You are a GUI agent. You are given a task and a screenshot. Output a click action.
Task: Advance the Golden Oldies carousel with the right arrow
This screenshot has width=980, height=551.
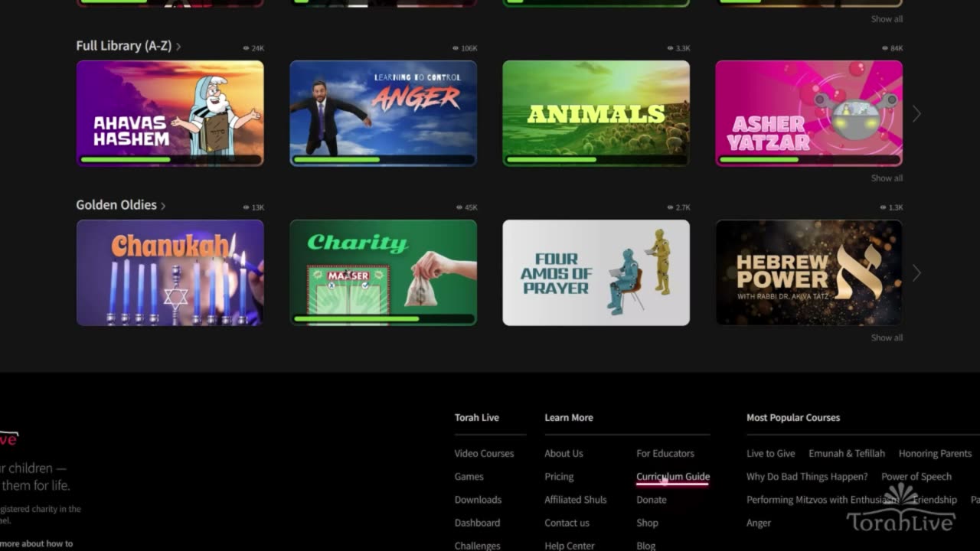pos(916,273)
